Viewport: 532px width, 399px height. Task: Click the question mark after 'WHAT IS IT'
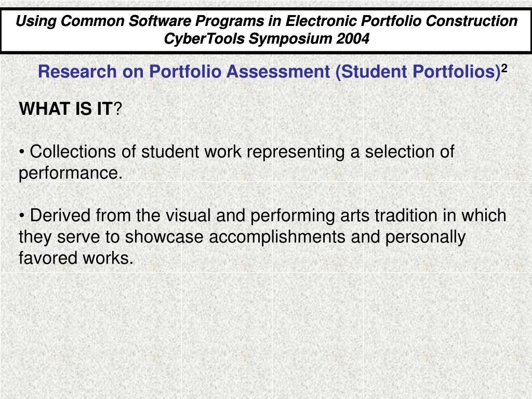(117, 109)
